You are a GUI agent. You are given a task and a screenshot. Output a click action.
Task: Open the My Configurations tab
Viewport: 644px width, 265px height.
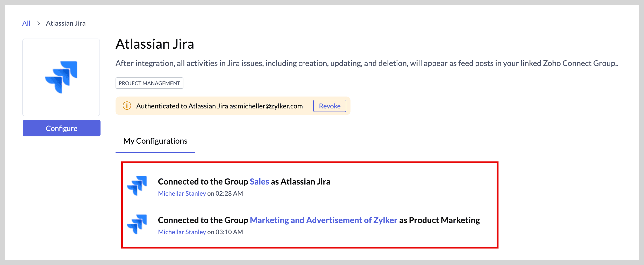point(155,141)
